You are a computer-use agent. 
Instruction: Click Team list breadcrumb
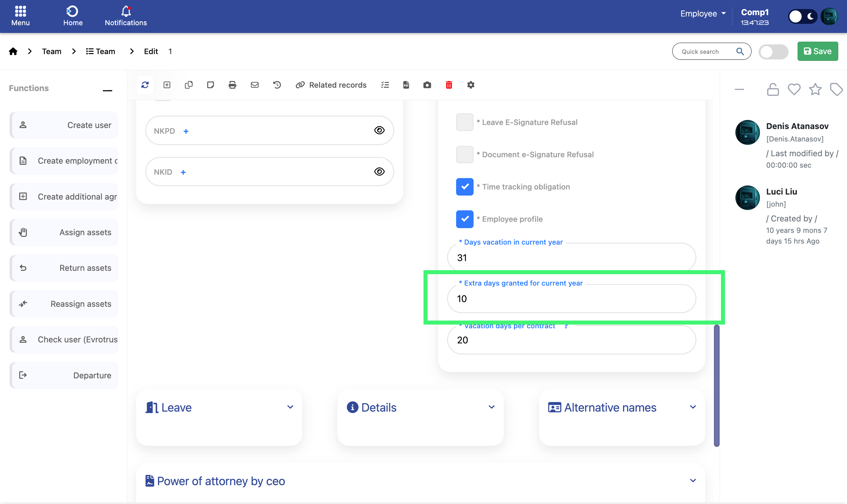(100, 51)
